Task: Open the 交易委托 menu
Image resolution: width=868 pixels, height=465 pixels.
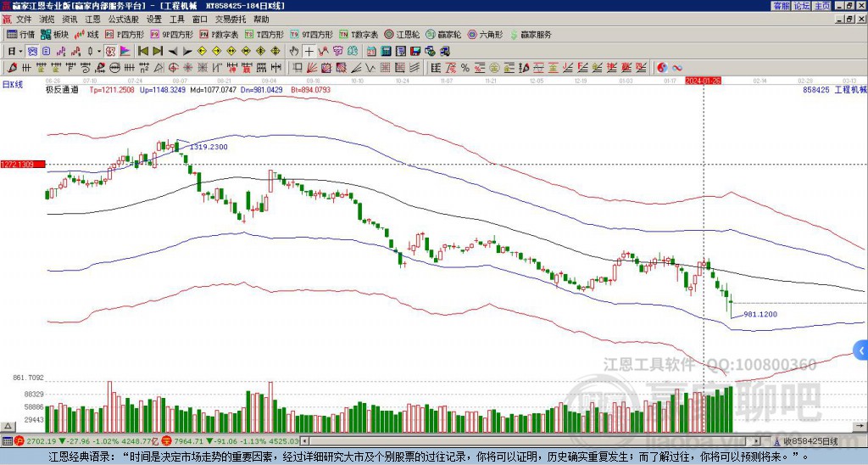Action: [230, 20]
